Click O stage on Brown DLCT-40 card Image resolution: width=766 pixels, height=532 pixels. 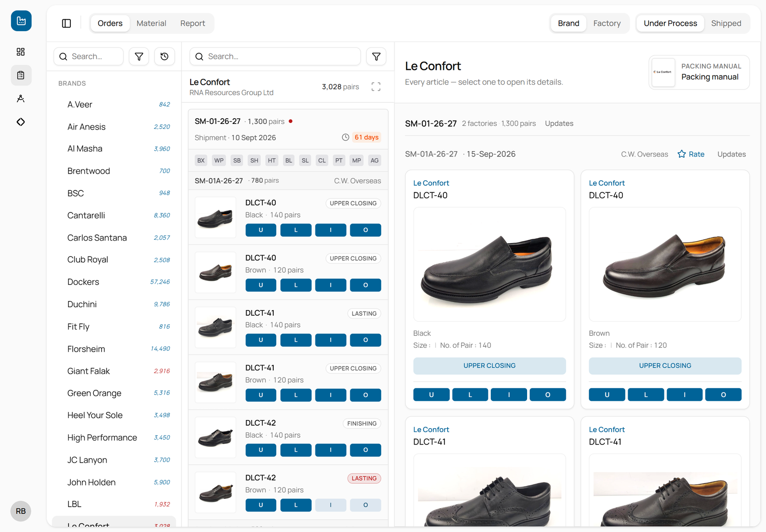click(x=723, y=395)
